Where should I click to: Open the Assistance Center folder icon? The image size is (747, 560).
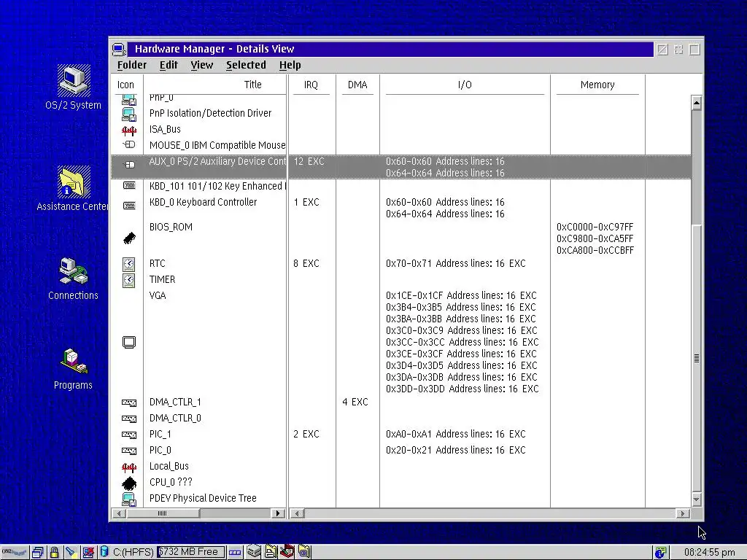click(74, 182)
